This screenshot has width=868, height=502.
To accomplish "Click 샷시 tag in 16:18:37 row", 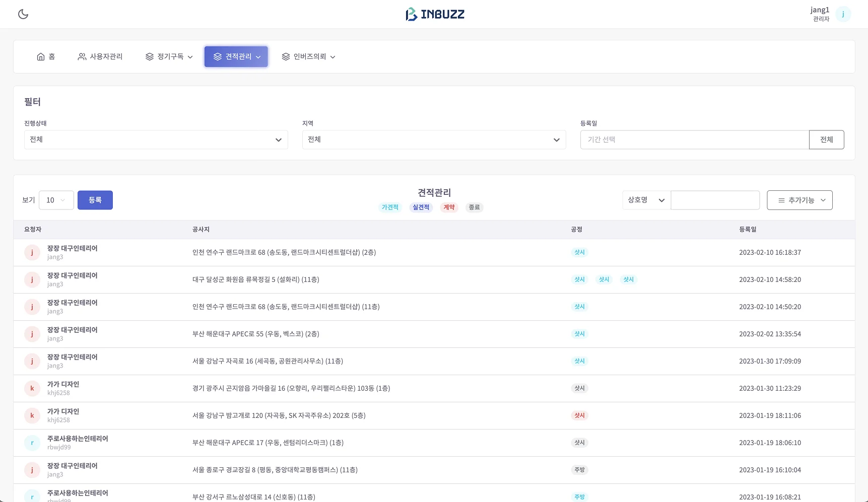I will pyautogui.click(x=580, y=252).
